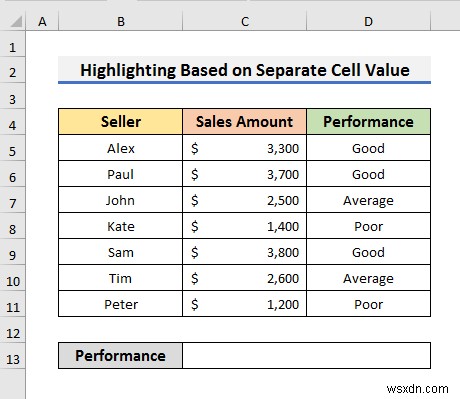This screenshot has width=460, height=399.
Task: Select column B header
Action: coord(121,22)
